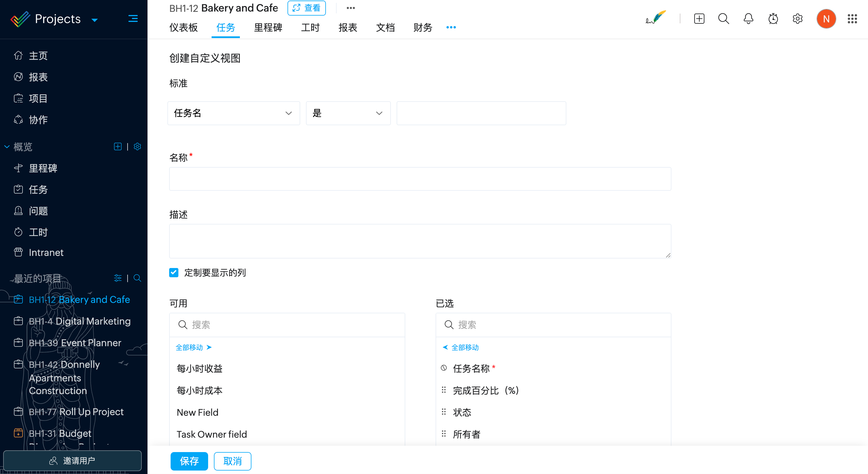Click the notifications bell icon
The height and width of the screenshot is (474, 868).
click(x=748, y=18)
